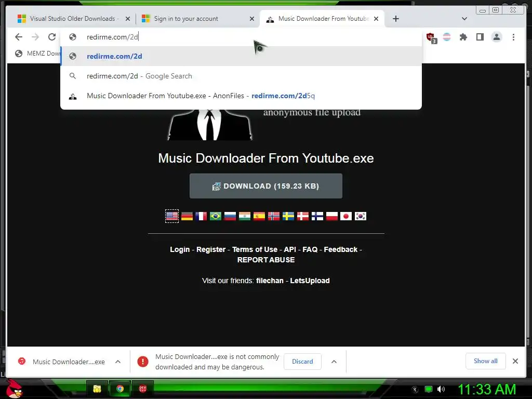Open the Dev-C++ taskbar icon
The width and height of the screenshot is (532, 399).
click(142, 389)
